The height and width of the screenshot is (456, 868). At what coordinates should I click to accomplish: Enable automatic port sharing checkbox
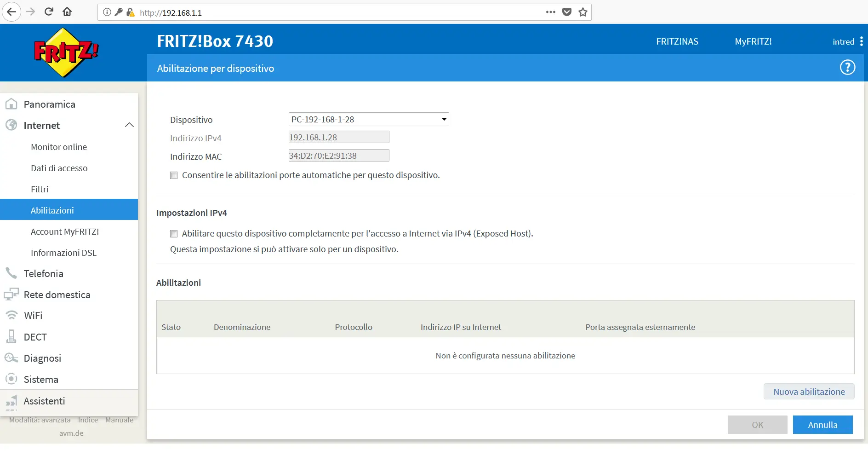point(174,175)
